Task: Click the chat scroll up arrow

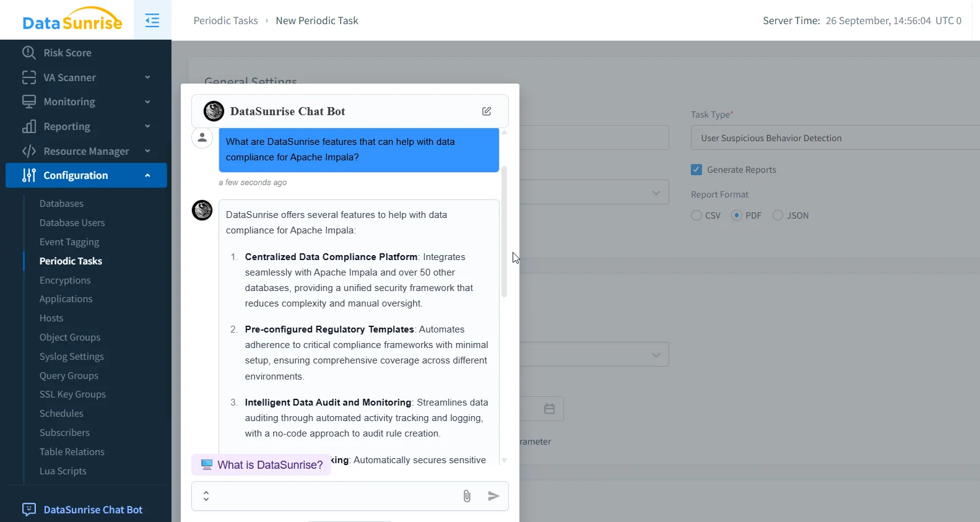Action: (x=504, y=133)
